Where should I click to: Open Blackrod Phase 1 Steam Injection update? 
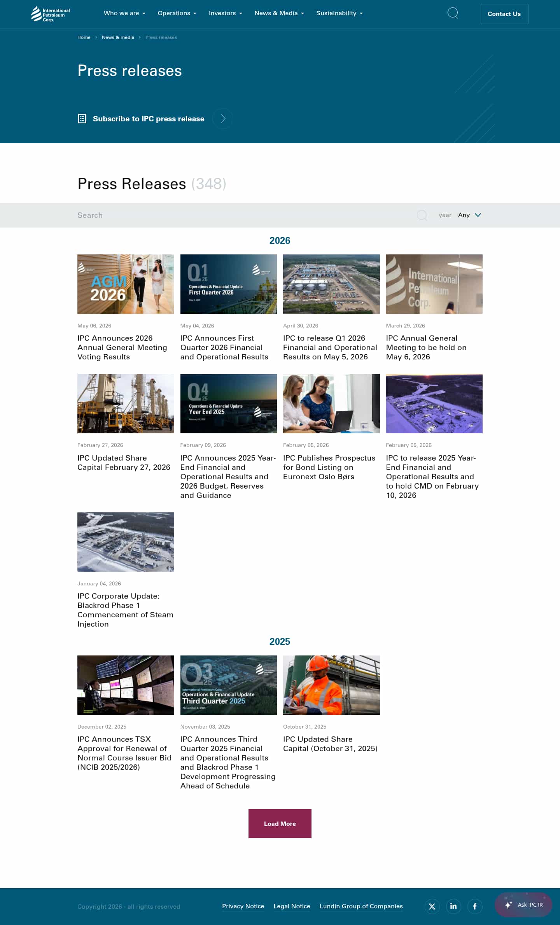pyautogui.click(x=125, y=610)
